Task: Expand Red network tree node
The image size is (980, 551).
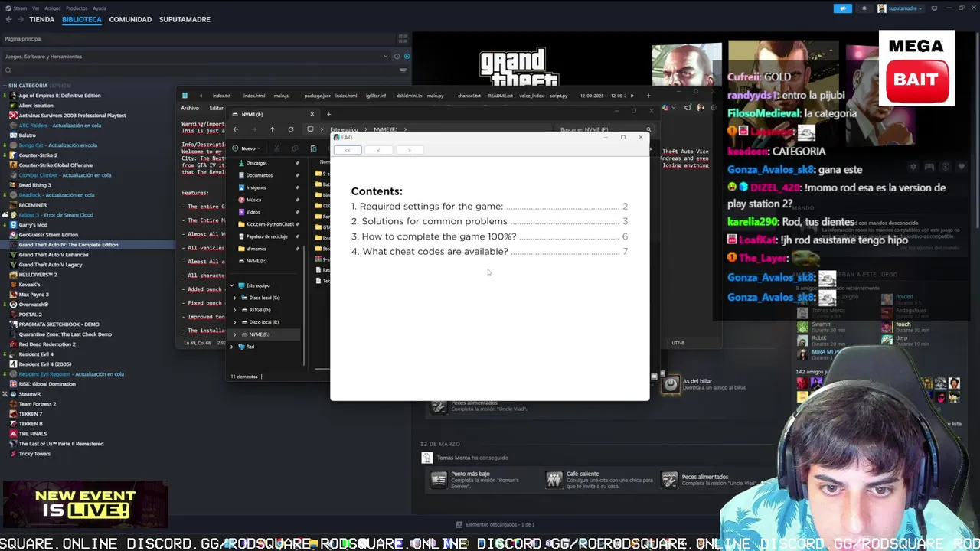Action: point(232,347)
